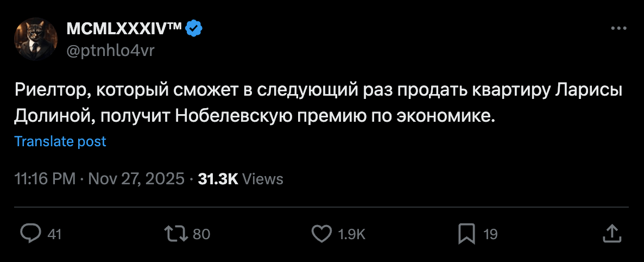Click the 31.3K view count
Screen dimensions: 644x262
click(218, 179)
